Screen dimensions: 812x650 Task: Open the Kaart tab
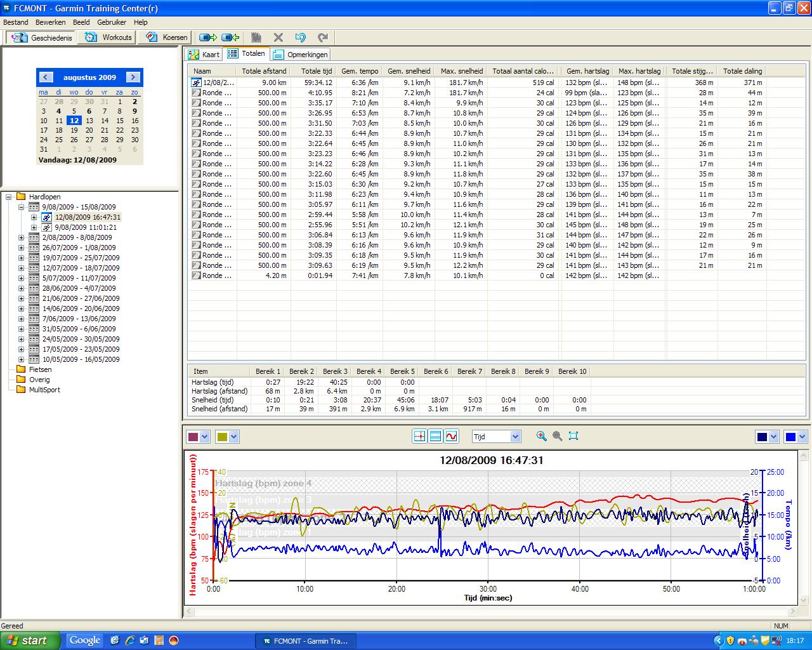pyautogui.click(x=204, y=55)
